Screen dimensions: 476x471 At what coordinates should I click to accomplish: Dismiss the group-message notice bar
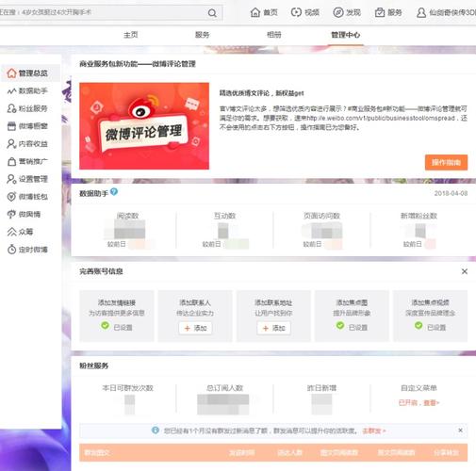460,430
